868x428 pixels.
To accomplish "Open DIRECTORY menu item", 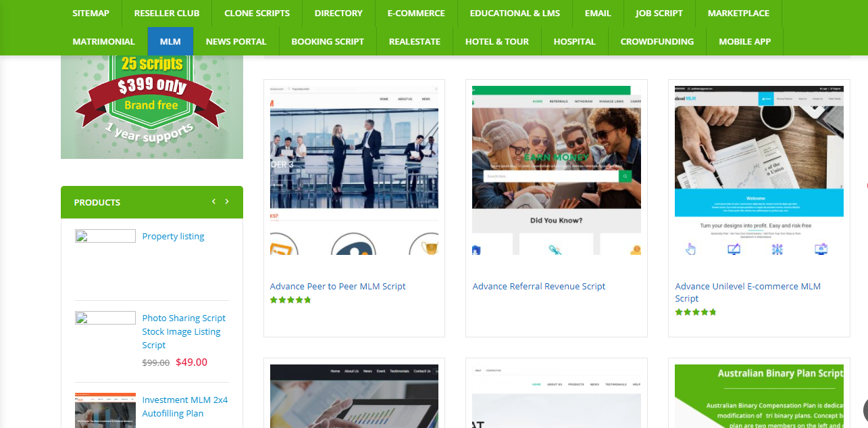I will click(x=338, y=13).
